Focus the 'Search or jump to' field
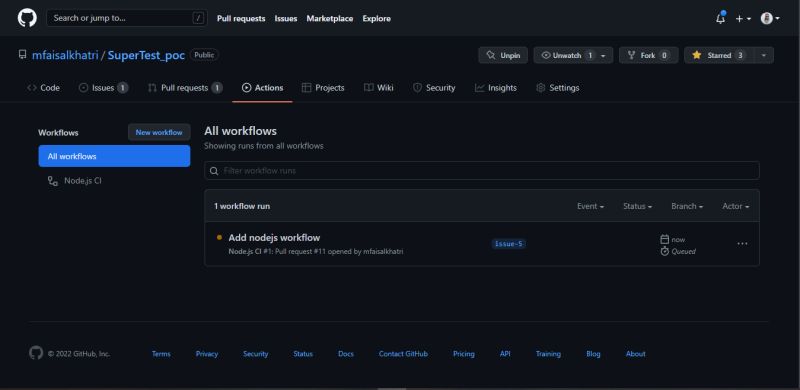Screen dimensions: 800x390 pos(127,18)
